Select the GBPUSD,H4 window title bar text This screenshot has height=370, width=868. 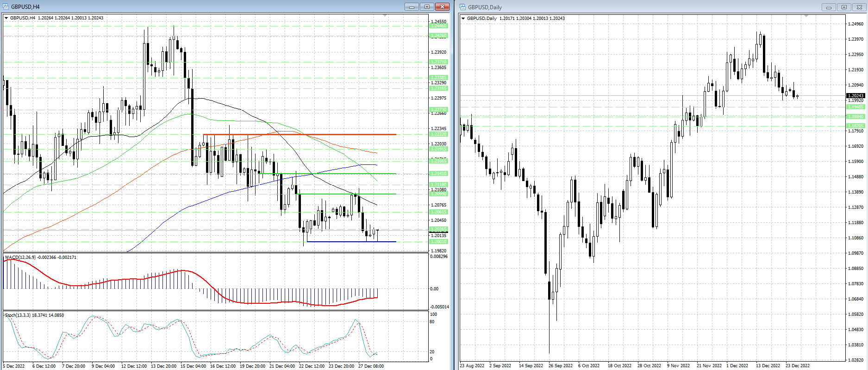[25, 7]
